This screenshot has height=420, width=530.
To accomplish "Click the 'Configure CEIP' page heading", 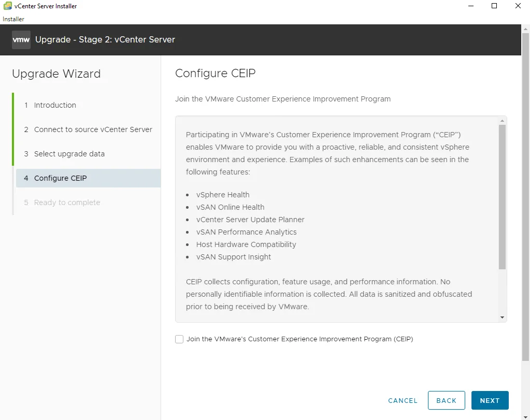I will [x=216, y=74].
